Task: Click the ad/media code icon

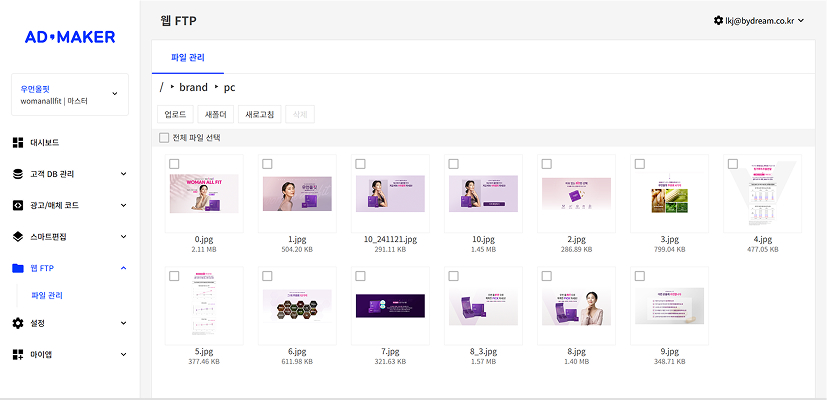Action: coord(18,205)
